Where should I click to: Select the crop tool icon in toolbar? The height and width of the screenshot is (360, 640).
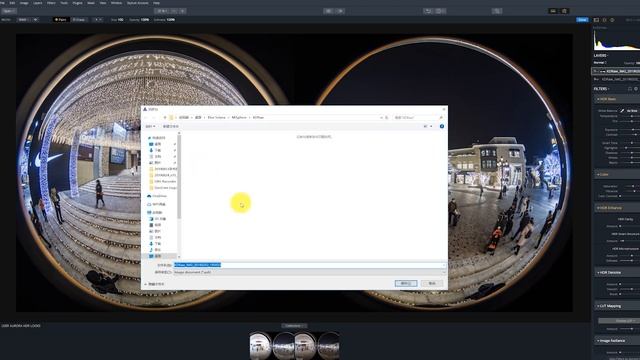tap(497, 11)
